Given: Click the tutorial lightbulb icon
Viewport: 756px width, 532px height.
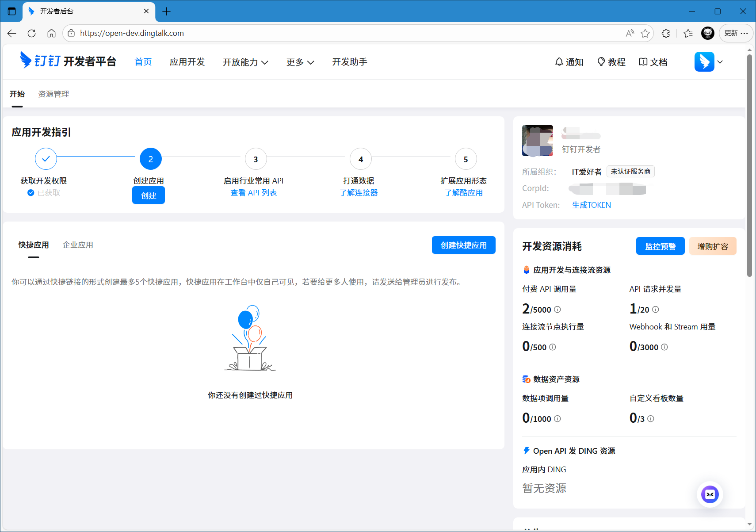Looking at the screenshot, I should pos(601,62).
